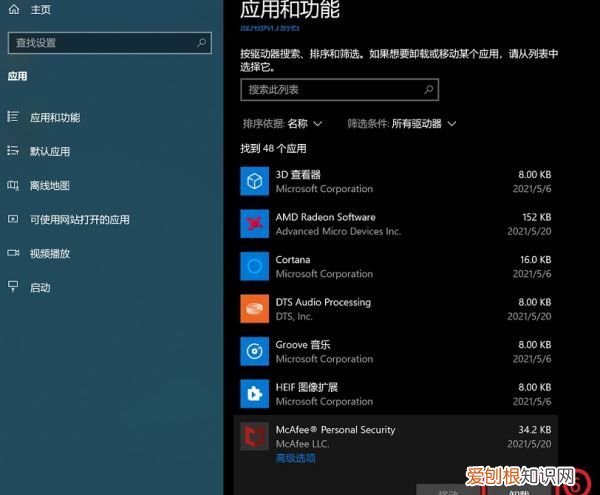Click the Cortana app icon
Screen dimensions: 600x495
(x=254, y=266)
